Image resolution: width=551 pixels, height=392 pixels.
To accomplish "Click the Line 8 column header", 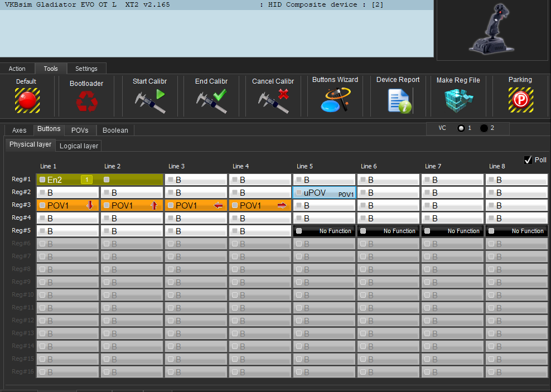I will click(497, 166).
